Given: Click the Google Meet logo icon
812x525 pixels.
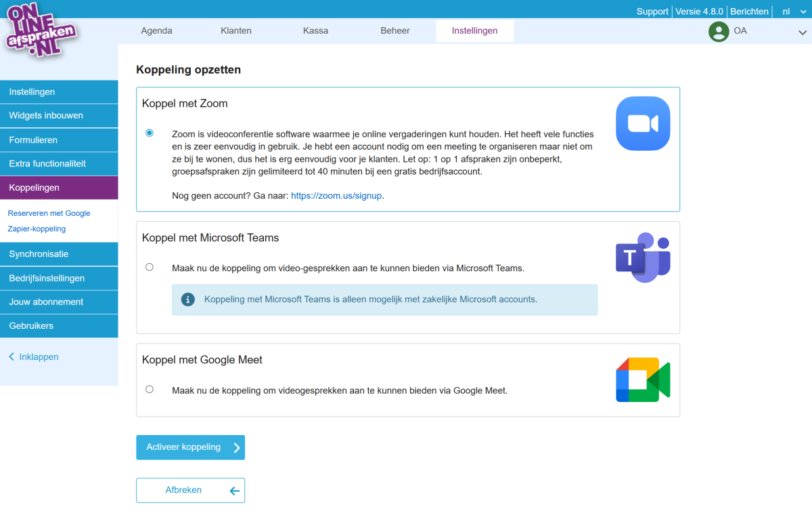Looking at the screenshot, I should [642, 380].
